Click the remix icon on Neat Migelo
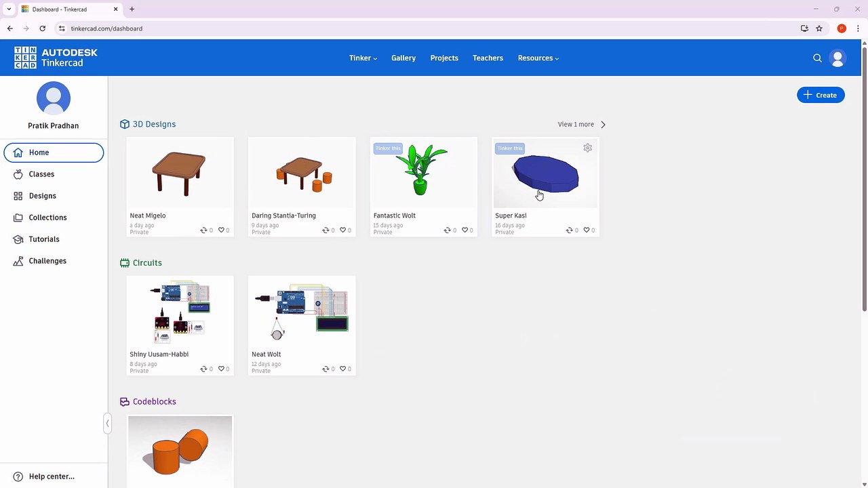The height and width of the screenshot is (488, 868). pyautogui.click(x=203, y=230)
